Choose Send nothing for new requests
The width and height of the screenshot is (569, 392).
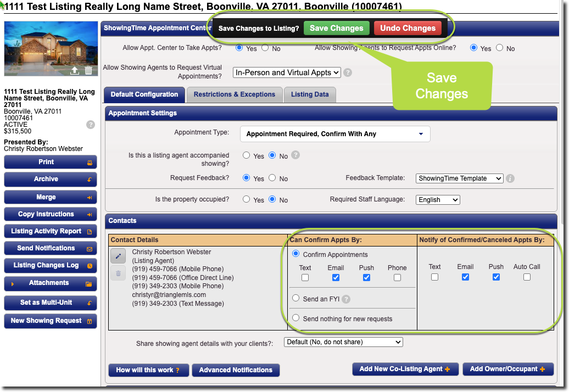295,318
